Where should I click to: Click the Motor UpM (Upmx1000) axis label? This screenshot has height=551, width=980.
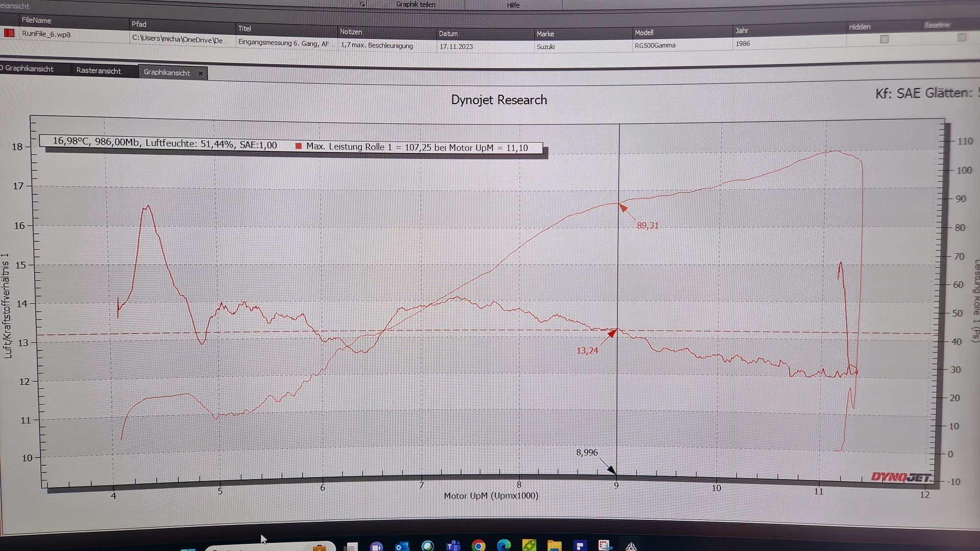click(x=491, y=495)
